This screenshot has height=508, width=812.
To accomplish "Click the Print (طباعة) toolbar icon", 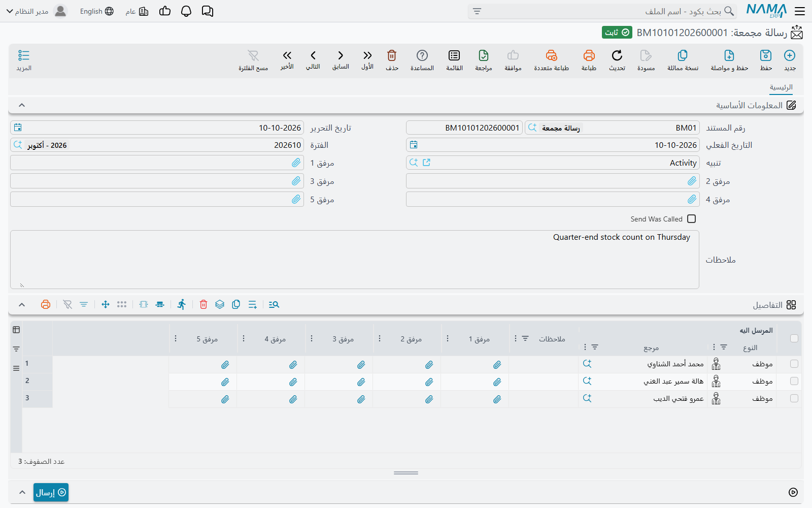I will pyautogui.click(x=589, y=55).
